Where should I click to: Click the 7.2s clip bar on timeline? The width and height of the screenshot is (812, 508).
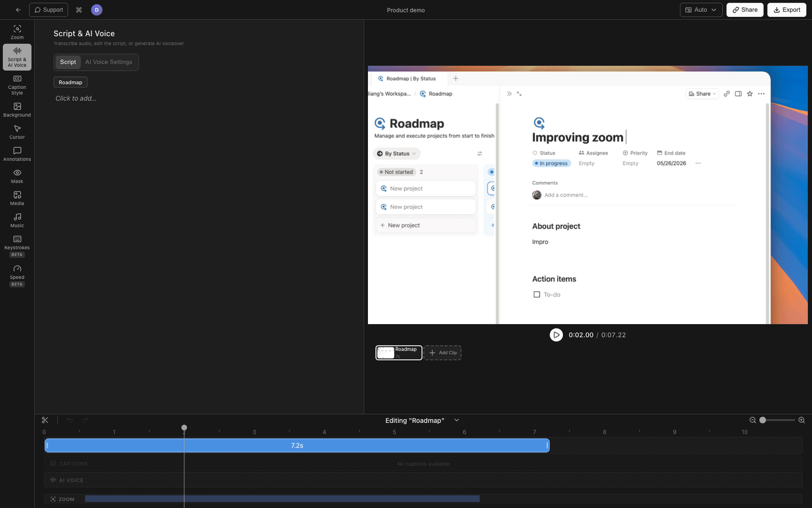tap(297, 446)
